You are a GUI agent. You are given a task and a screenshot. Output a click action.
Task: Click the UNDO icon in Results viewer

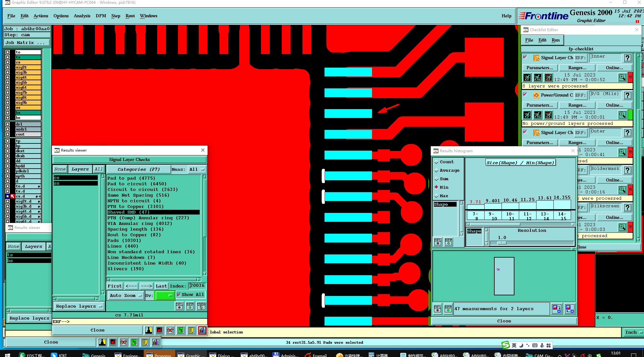(x=201, y=306)
